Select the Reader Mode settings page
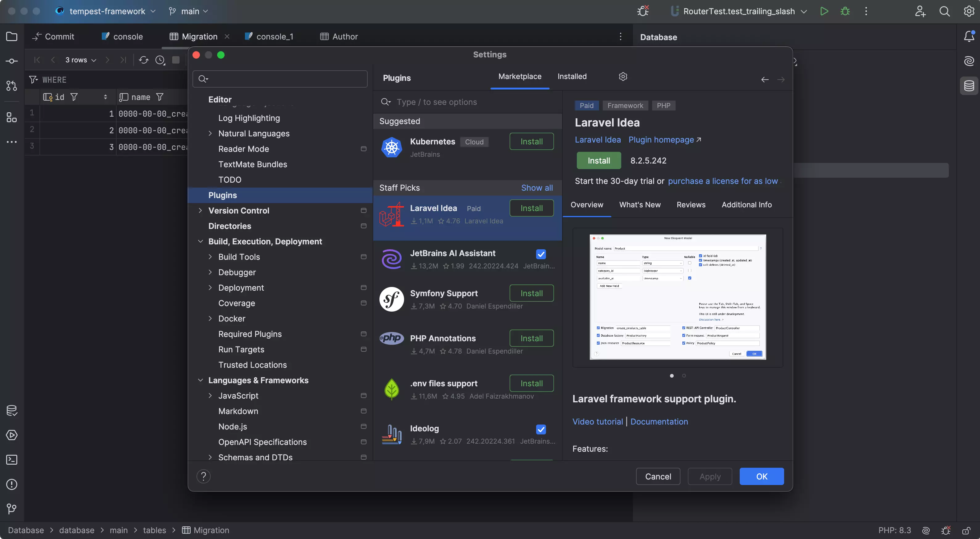The height and width of the screenshot is (539, 980). (x=243, y=149)
